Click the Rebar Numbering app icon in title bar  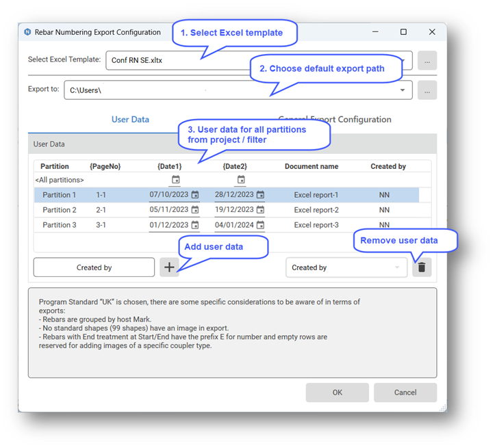(28, 32)
